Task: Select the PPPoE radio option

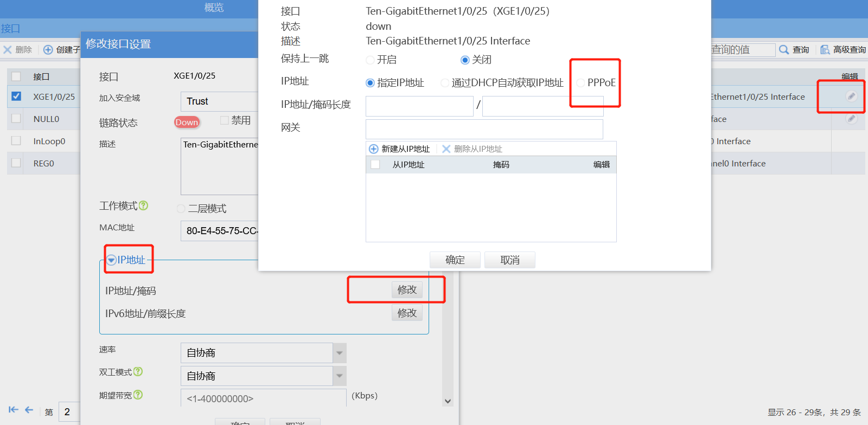Action: (580, 83)
